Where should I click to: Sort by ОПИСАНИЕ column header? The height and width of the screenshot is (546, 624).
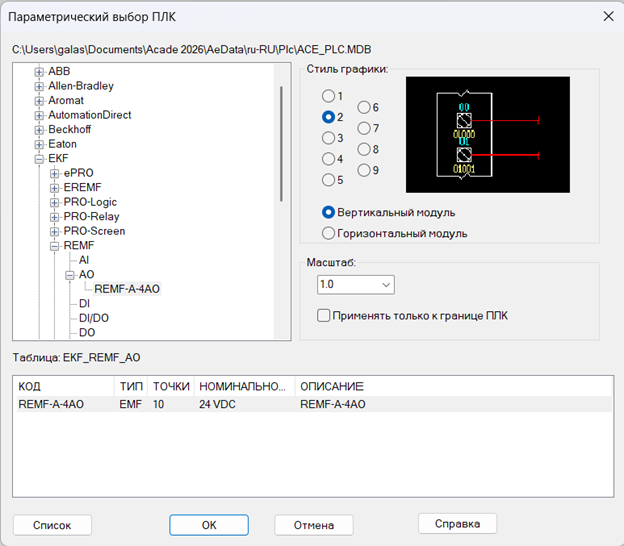coord(454,386)
